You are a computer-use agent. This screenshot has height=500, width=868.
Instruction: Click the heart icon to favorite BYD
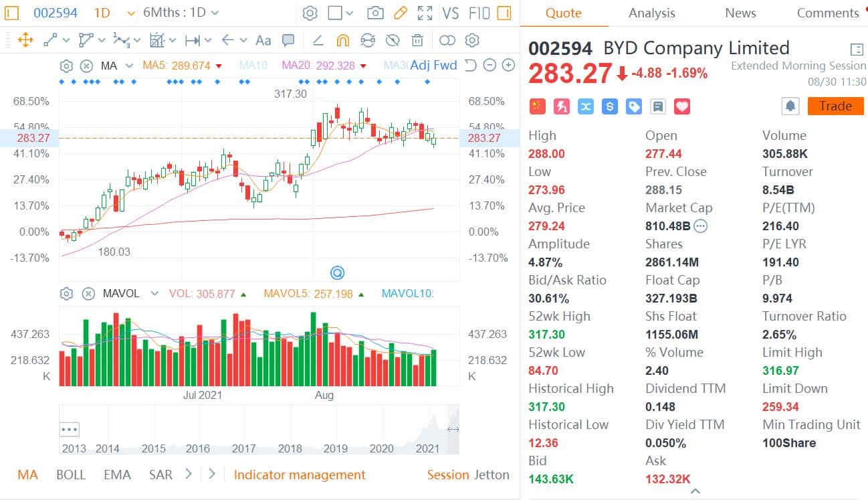[x=681, y=106]
